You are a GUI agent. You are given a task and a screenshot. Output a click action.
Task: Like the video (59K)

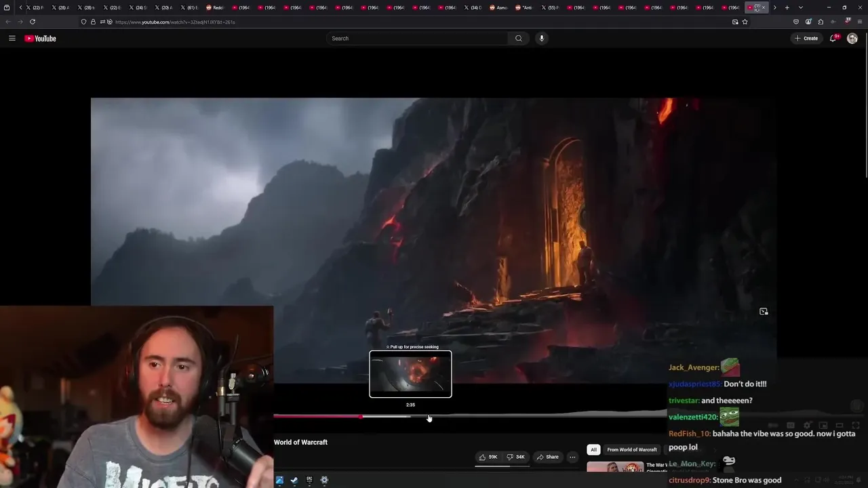(x=488, y=457)
